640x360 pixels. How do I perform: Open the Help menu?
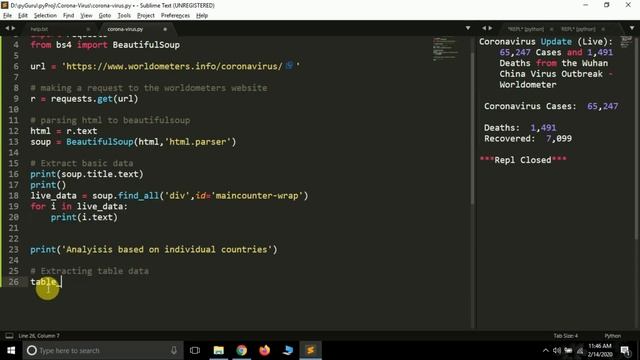pos(202,16)
